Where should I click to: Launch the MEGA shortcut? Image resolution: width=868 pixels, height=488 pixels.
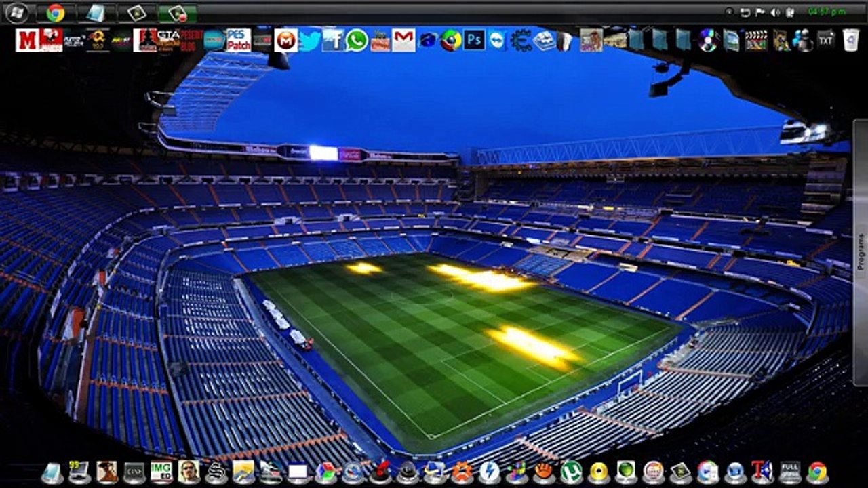pyautogui.click(x=286, y=40)
